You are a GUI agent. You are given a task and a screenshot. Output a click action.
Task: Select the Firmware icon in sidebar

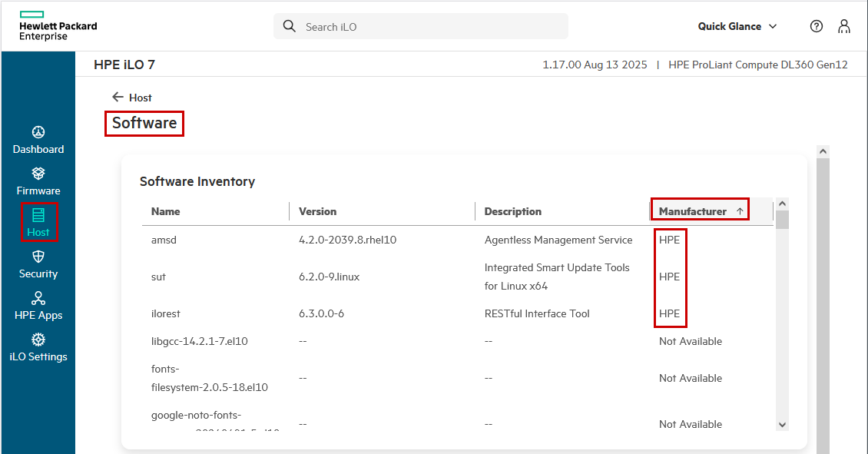38,174
